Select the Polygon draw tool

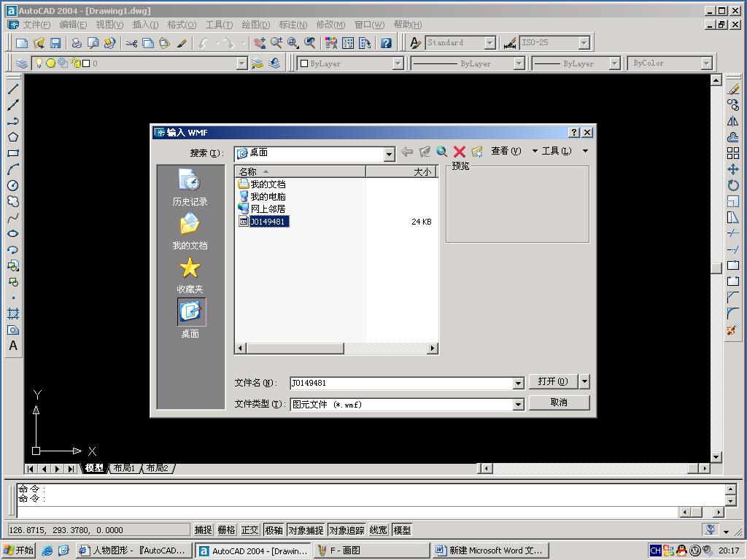pyautogui.click(x=13, y=137)
